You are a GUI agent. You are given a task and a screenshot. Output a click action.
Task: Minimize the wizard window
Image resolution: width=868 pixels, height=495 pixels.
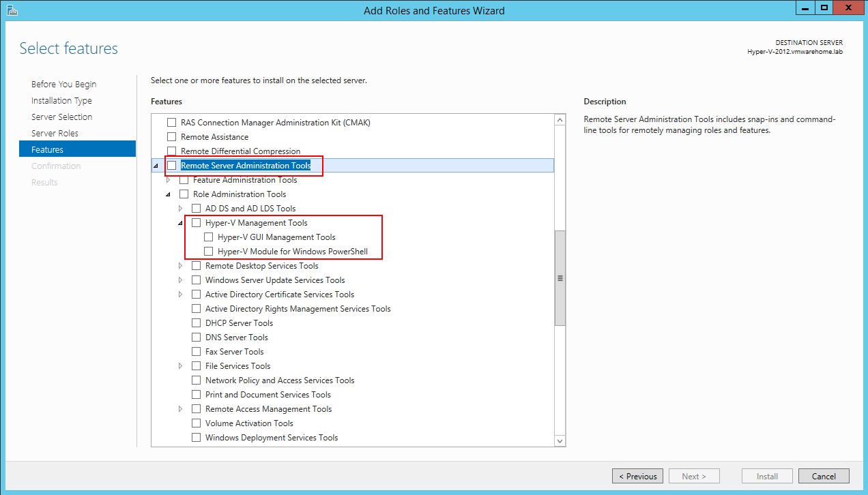point(807,8)
